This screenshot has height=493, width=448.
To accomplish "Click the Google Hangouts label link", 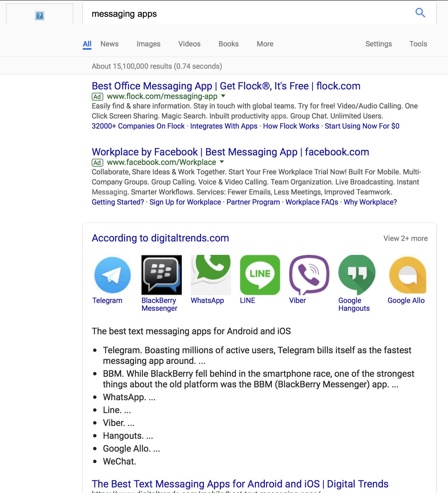I will 354,304.
